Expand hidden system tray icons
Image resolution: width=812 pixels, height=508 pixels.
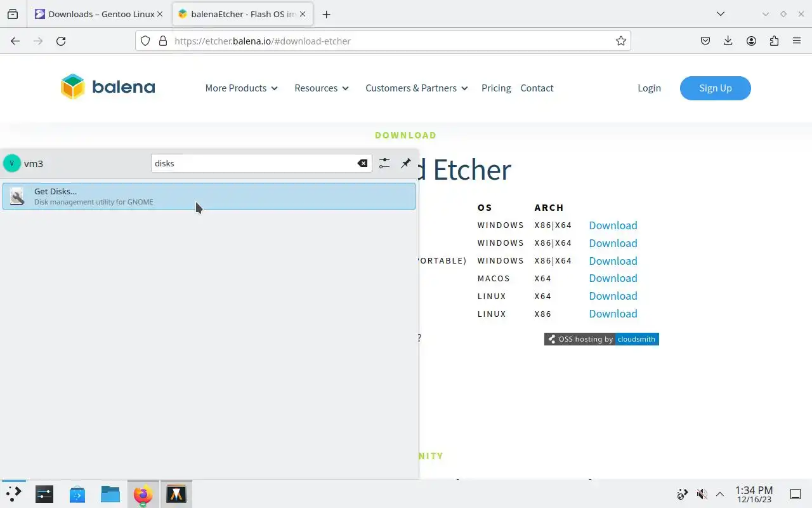(x=720, y=494)
